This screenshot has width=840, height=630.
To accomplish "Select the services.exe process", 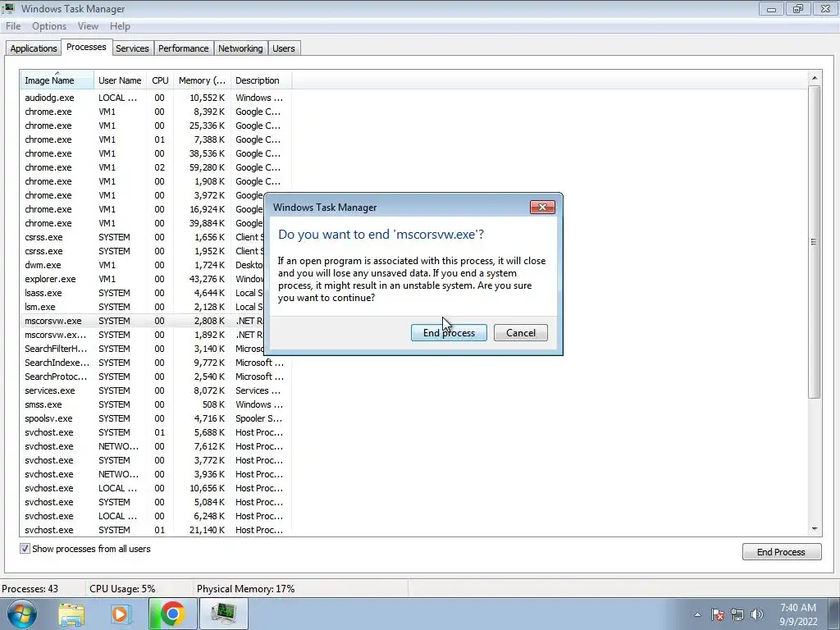I will click(x=155, y=390).
